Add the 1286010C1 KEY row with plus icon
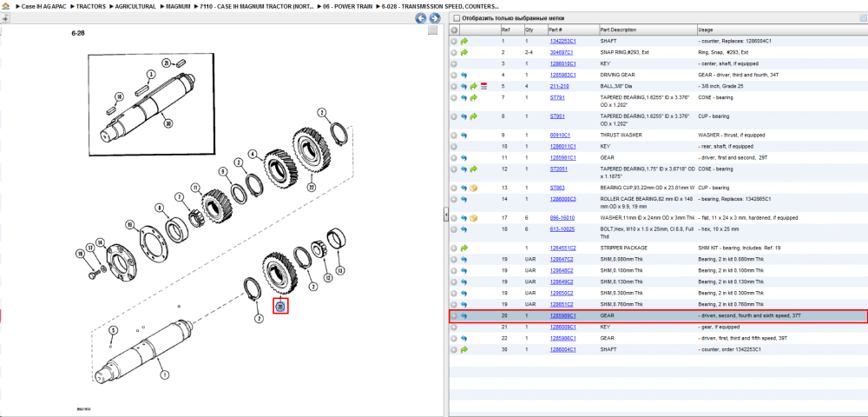 coord(454,63)
